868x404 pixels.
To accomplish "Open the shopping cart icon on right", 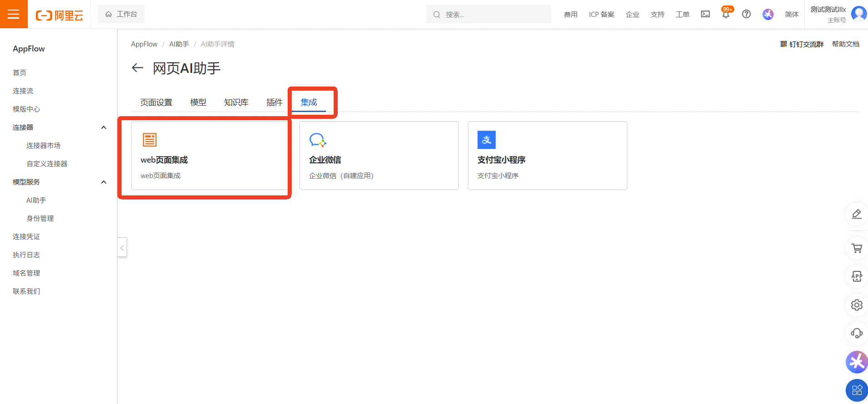I will (x=857, y=248).
